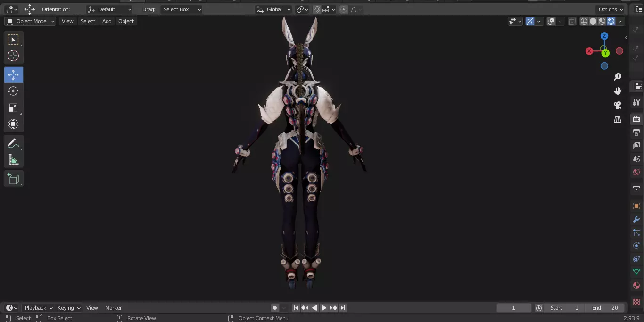
Task: Open the Outliner editor type icon
Action: pos(638,9)
